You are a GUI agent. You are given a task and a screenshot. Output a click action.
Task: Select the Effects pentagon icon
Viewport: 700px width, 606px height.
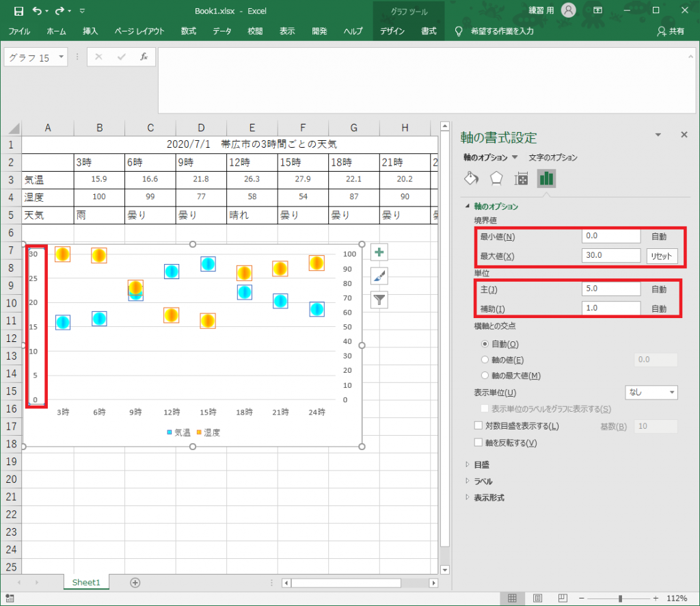(496, 179)
